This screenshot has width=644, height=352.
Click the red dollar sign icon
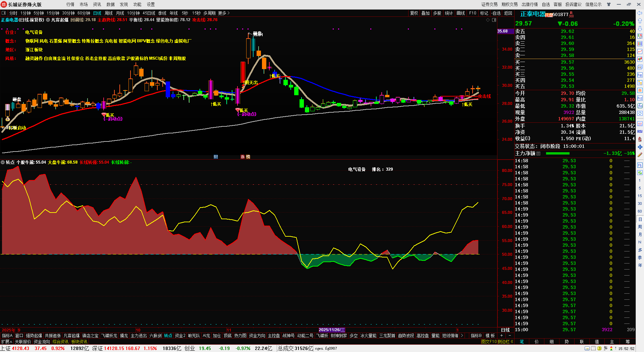point(640,139)
